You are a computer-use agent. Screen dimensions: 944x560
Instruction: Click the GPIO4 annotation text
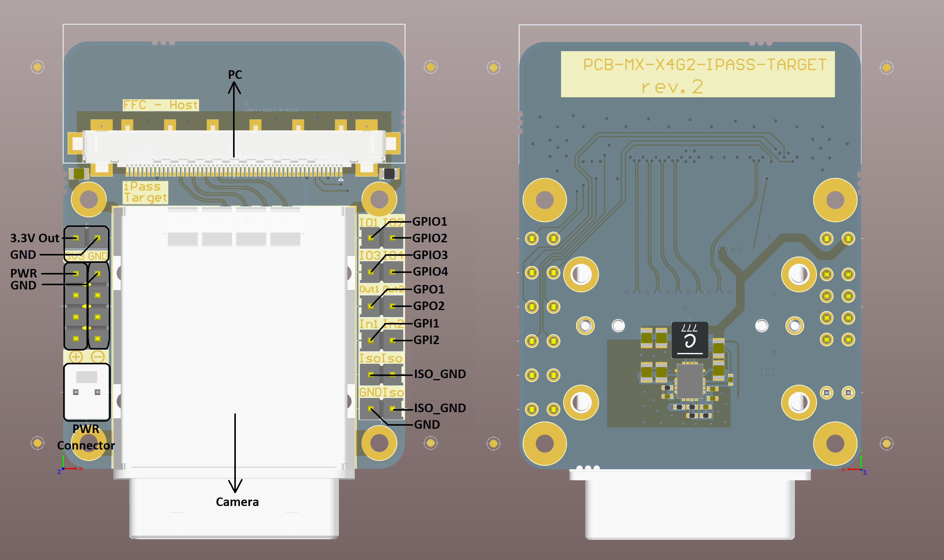pyautogui.click(x=430, y=271)
